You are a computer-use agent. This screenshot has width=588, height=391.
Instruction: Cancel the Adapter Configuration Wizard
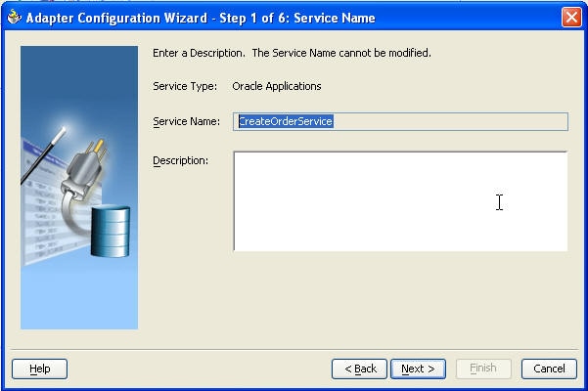(x=549, y=369)
